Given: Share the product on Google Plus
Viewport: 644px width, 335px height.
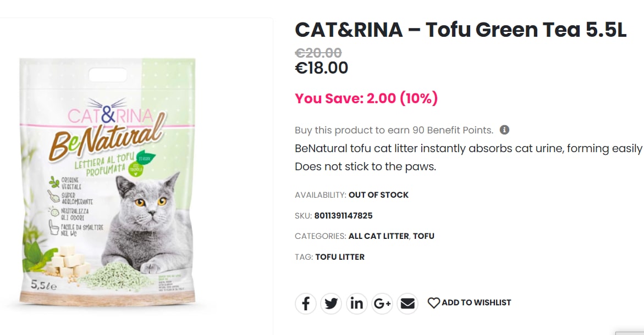Looking at the screenshot, I should (x=382, y=303).
